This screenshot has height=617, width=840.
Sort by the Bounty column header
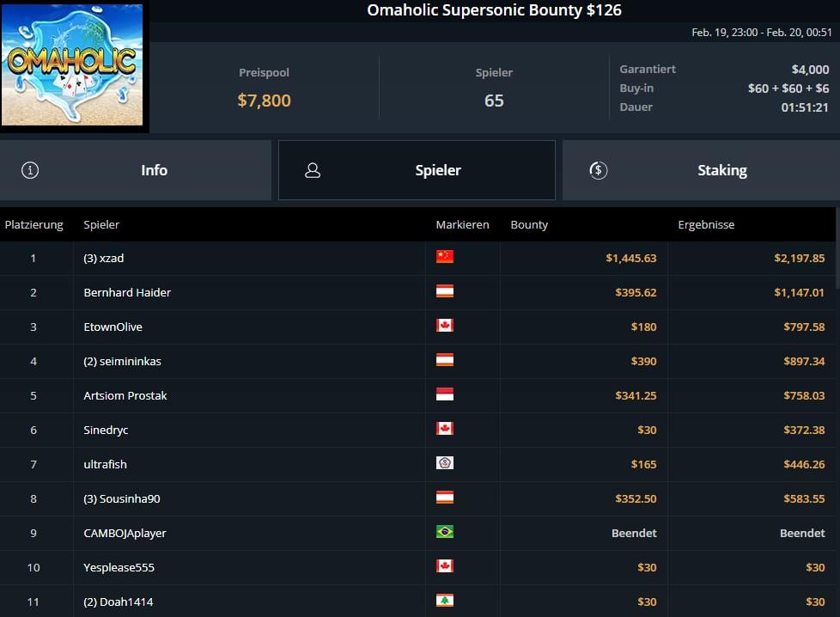pyautogui.click(x=529, y=224)
